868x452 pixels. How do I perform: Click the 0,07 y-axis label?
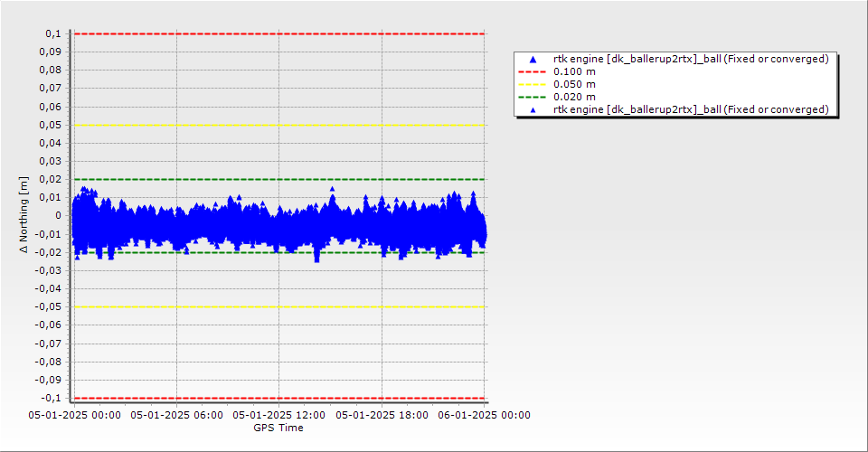[51, 88]
